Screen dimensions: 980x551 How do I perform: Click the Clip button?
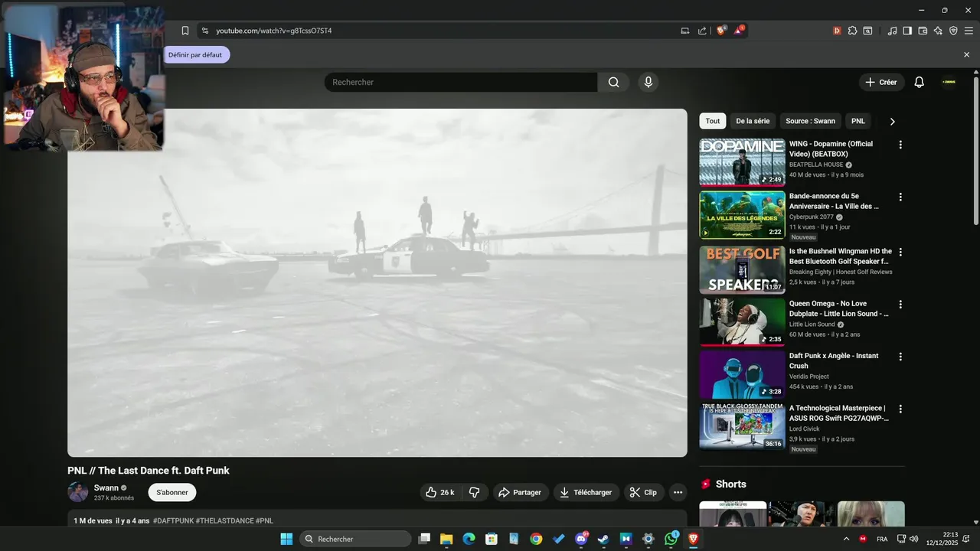pos(644,492)
